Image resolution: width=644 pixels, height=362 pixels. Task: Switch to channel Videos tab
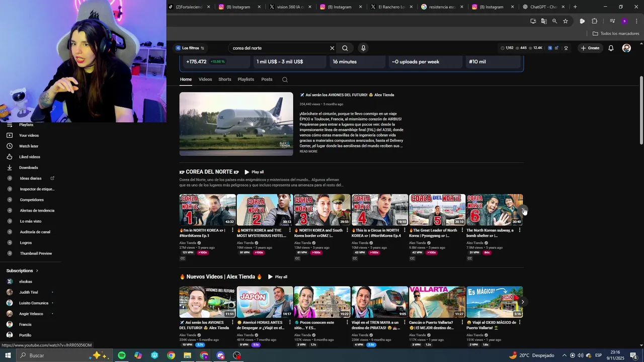[205, 79]
